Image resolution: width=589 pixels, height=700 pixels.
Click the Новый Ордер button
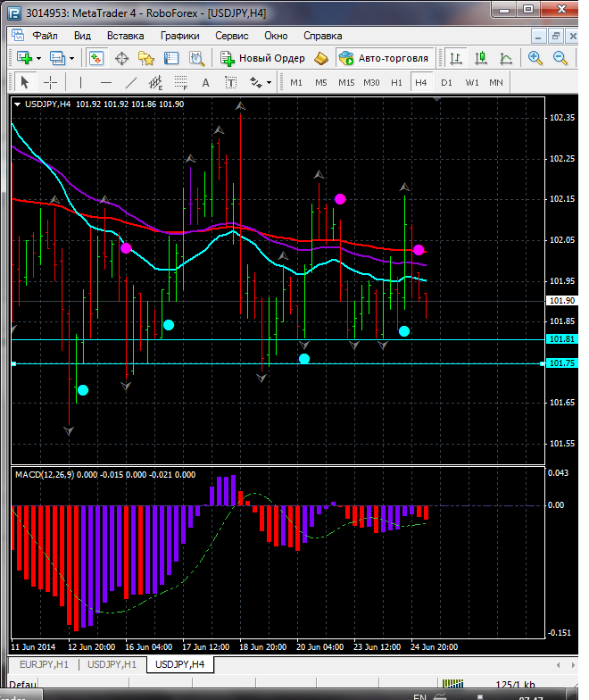[263, 58]
